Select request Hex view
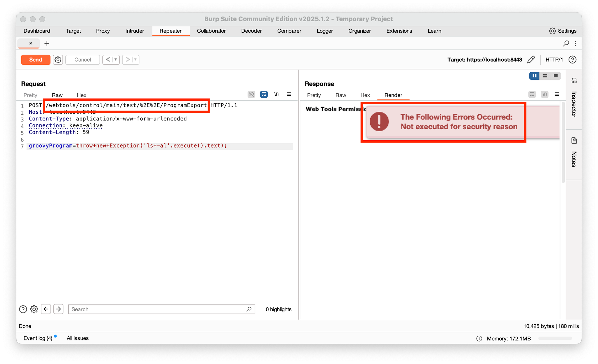Image resolution: width=598 pixels, height=364 pixels. [81, 95]
